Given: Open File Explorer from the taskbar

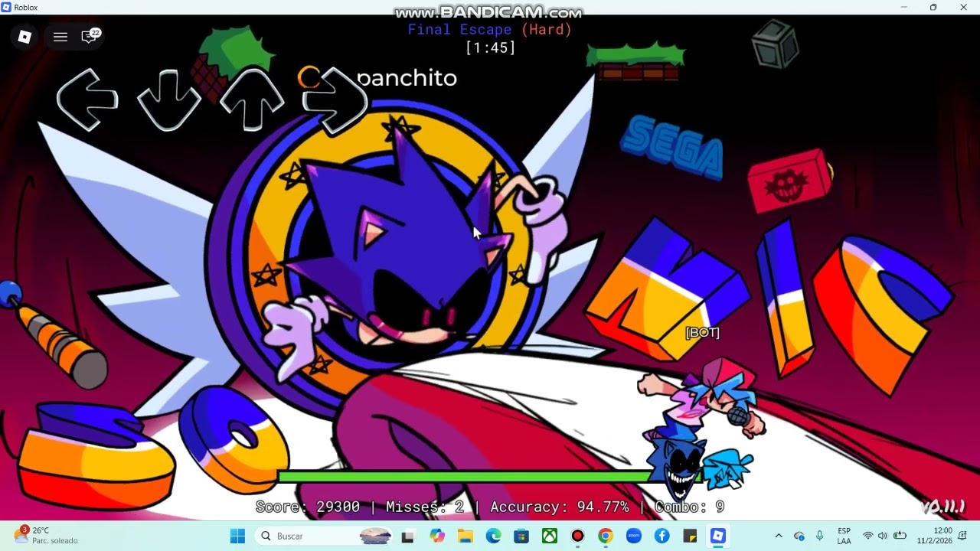Looking at the screenshot, I should tap(465, 536).
